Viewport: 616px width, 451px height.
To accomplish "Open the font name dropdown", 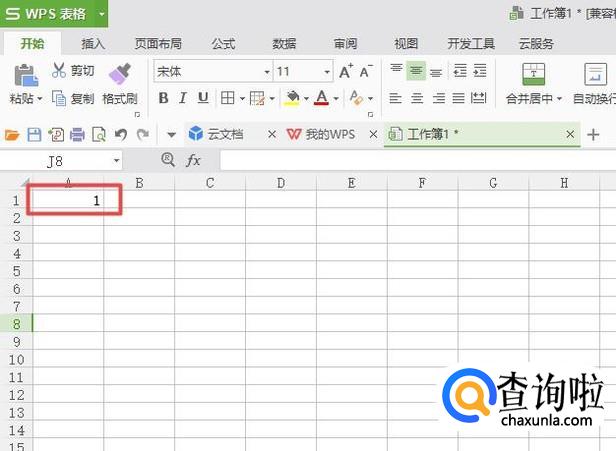I will pos(267,72).
